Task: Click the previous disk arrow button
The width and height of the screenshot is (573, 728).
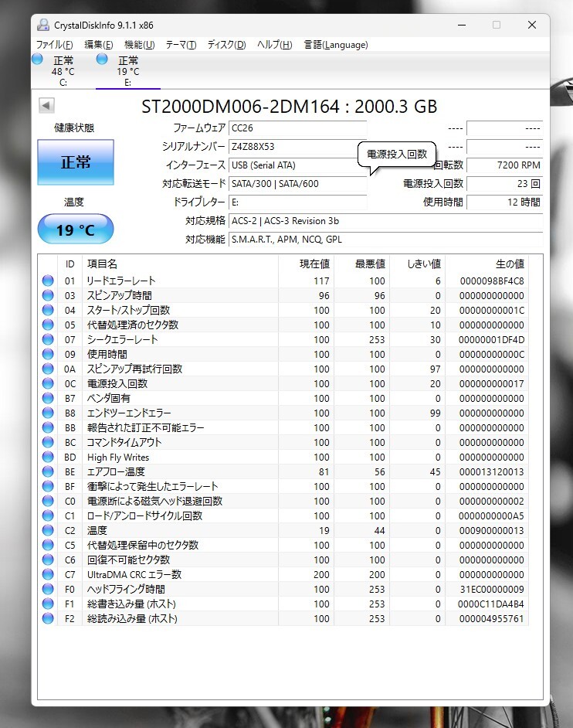Action: tap(46, 105)
